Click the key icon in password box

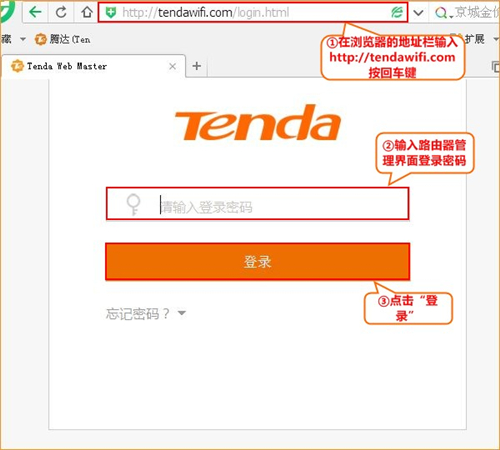(x=133, y=204)
